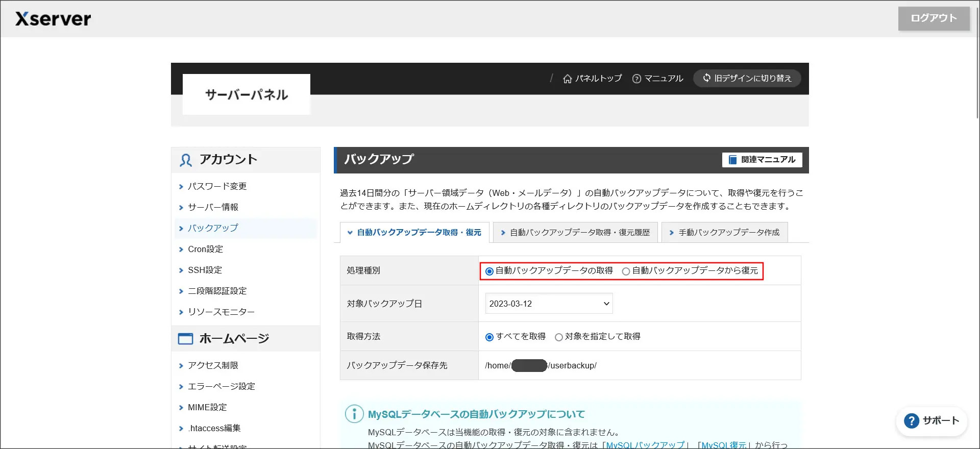980x449 pixels.
Task: Click the バックアップデータ保存先 label
Action: point(397,365)
